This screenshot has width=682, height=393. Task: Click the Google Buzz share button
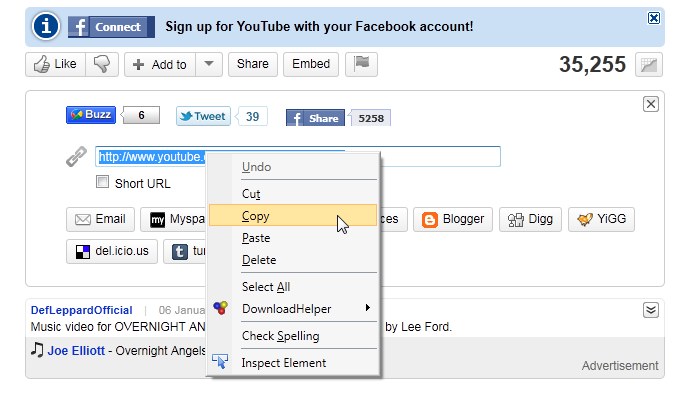tap(91, 115)
